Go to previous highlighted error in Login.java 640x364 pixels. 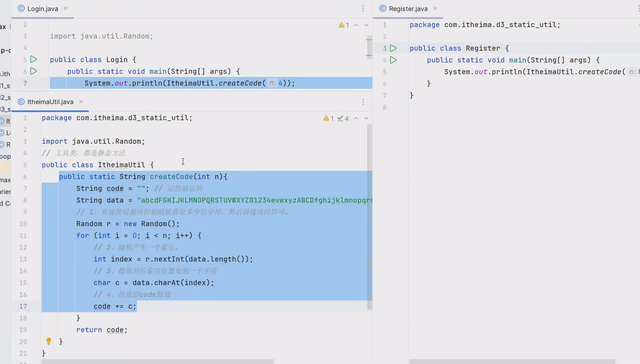pyautogui.click(x=356, y=25)
